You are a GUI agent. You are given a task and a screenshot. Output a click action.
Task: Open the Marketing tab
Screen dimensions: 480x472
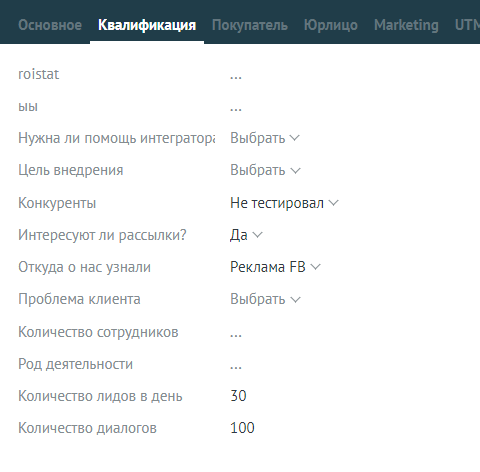click(x=406, y=26)
